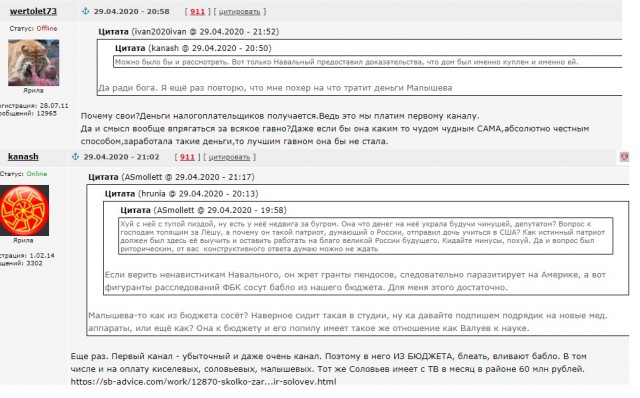640x398 pixels.
Task: Click the Online status of kanash
Action: (37, 173)
